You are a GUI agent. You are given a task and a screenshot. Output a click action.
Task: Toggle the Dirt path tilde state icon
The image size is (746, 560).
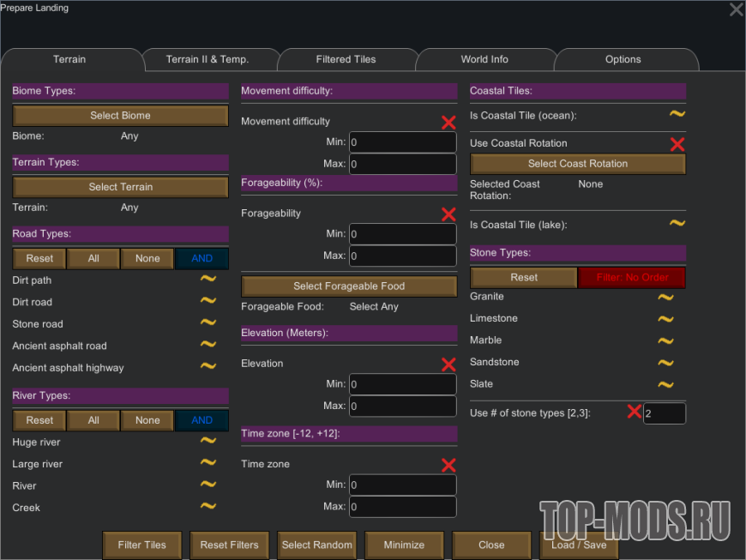[x=208, y=279]
